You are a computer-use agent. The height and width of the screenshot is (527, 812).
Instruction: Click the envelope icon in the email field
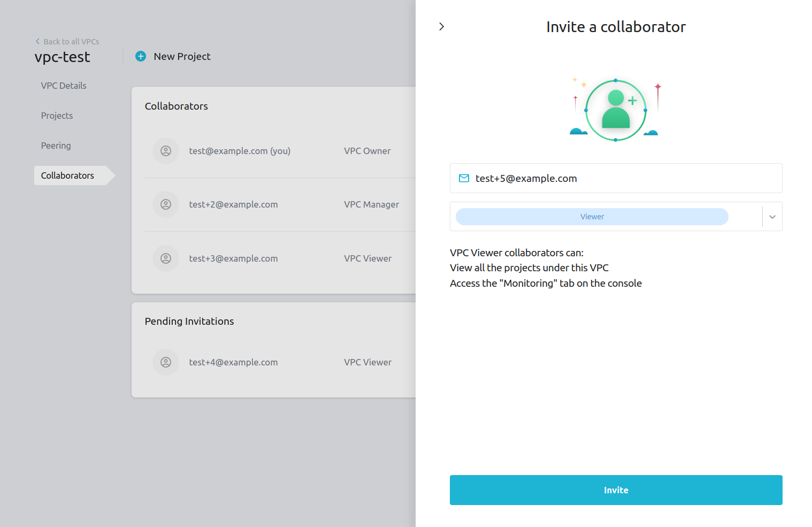pos(464,178)
